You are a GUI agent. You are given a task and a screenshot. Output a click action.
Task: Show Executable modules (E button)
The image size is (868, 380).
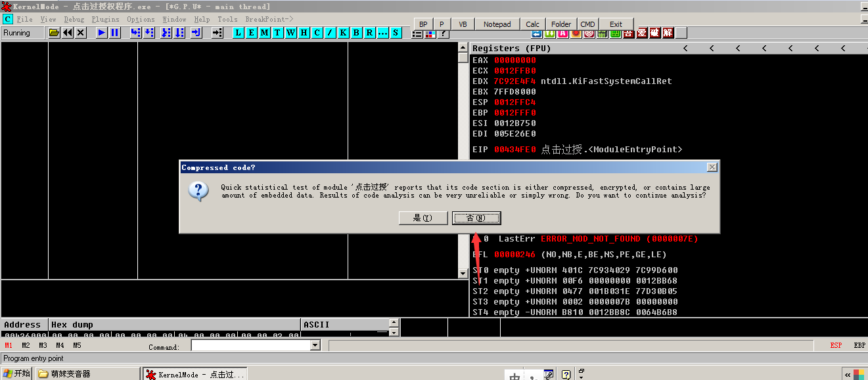click(x=251, y=33)
